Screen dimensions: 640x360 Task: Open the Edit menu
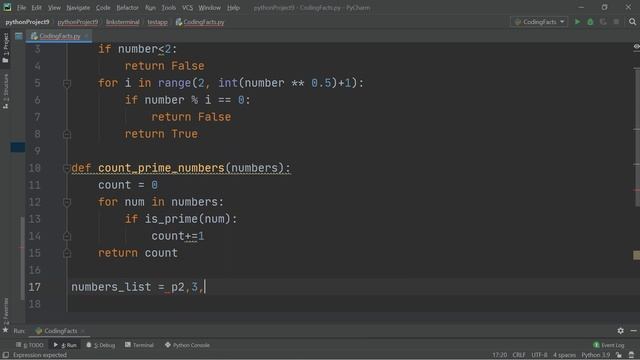click(x=37, y=8)
